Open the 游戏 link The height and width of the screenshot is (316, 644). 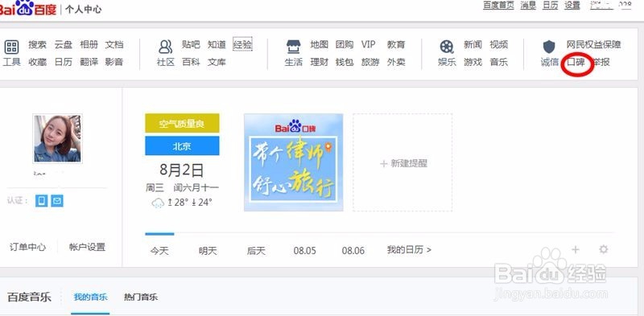[473, 62]
